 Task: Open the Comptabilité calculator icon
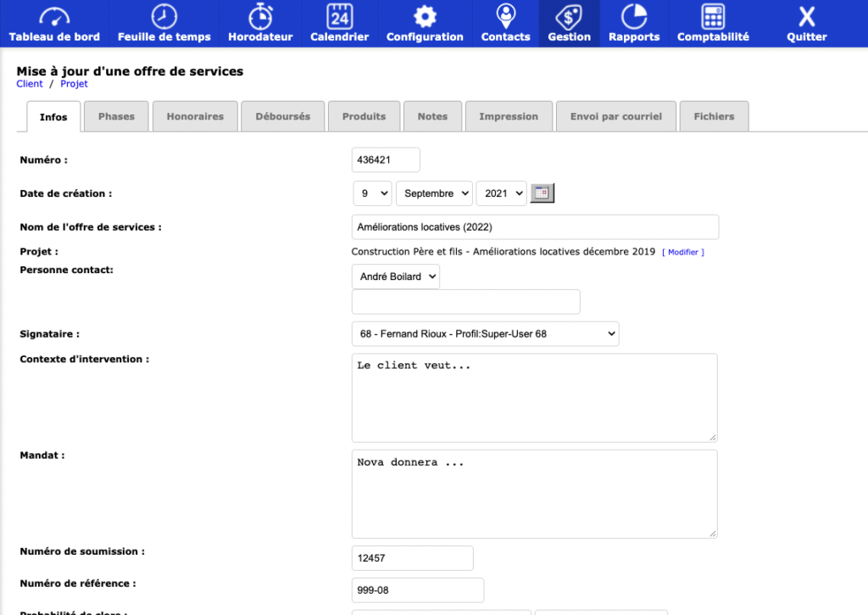coord(713,17)
